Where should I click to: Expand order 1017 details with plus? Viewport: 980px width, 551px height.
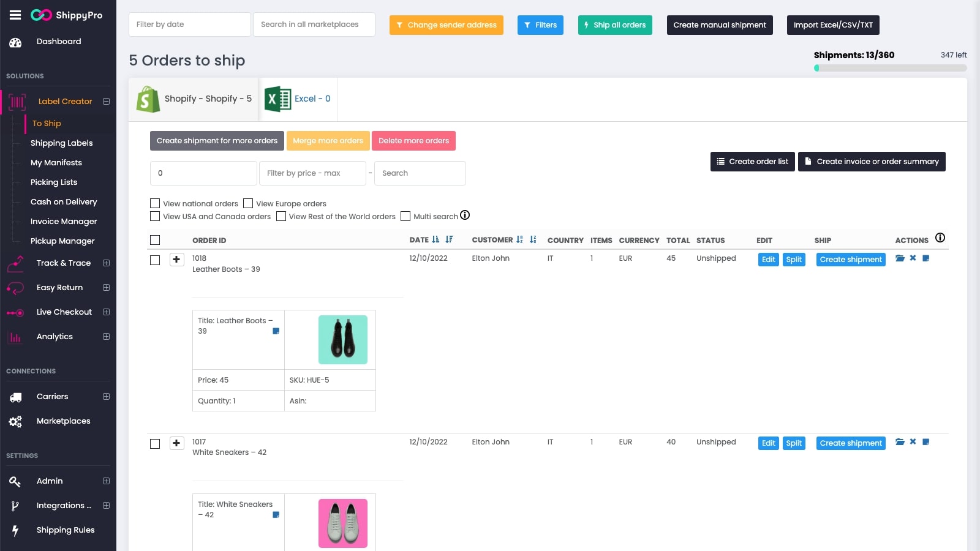click(176, 443)
